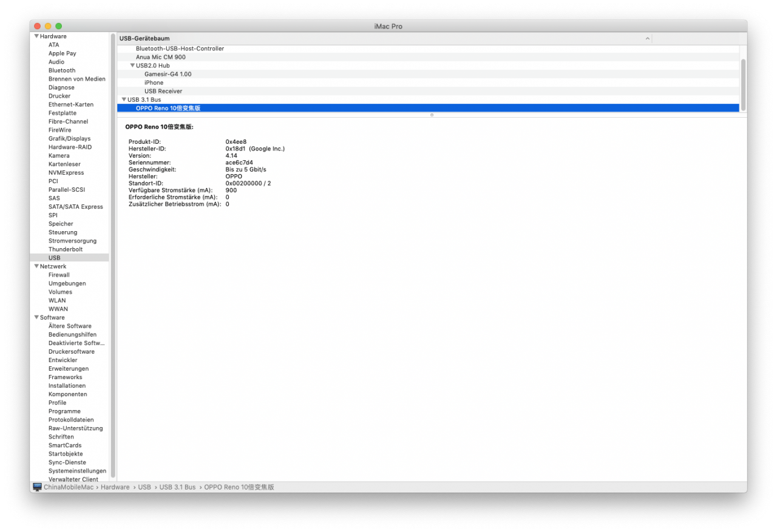Open Brennen von Medien category
The image size is (777, 532).
[77, 79]
